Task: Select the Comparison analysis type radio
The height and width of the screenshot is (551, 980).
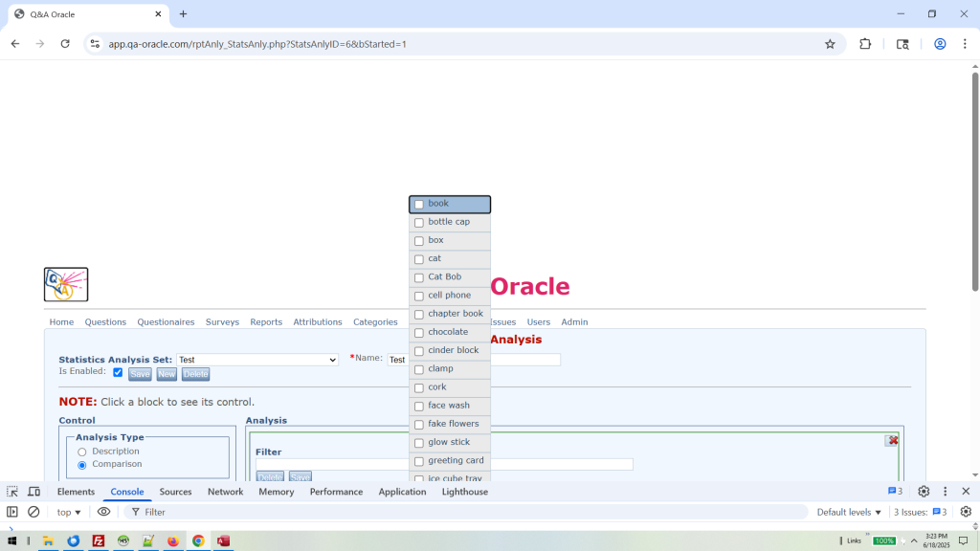Action: click(82, 465)
